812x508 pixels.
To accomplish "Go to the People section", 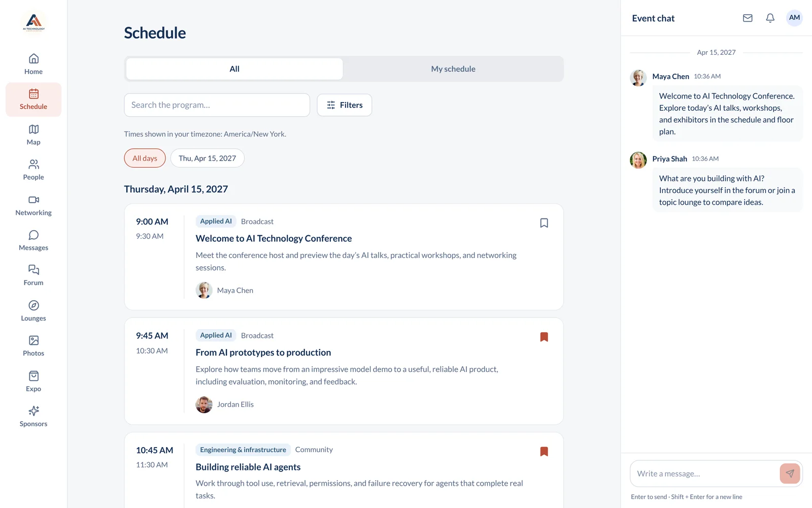I will point(33,170).
